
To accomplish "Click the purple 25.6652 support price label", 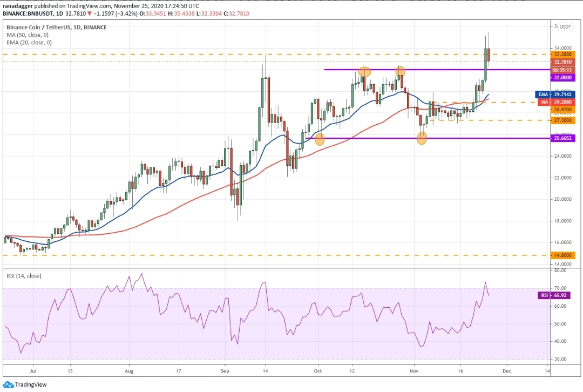I will (x=563, y=138).
